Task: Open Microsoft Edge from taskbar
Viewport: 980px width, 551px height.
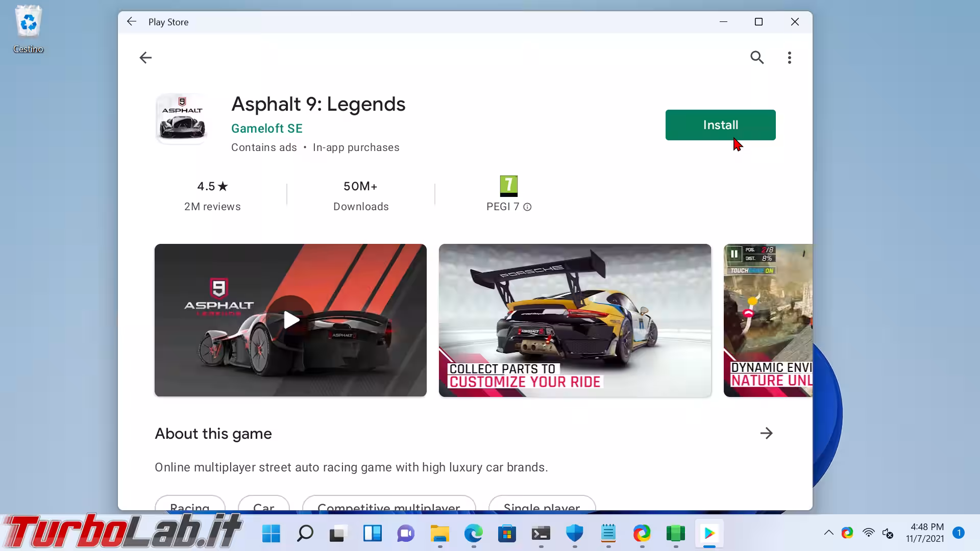Action: (473, 534)
